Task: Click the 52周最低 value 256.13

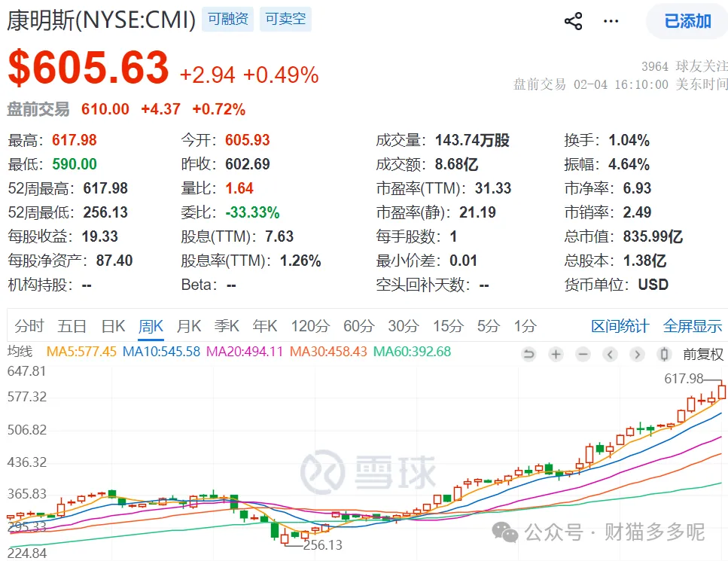Action: (105, 212)
